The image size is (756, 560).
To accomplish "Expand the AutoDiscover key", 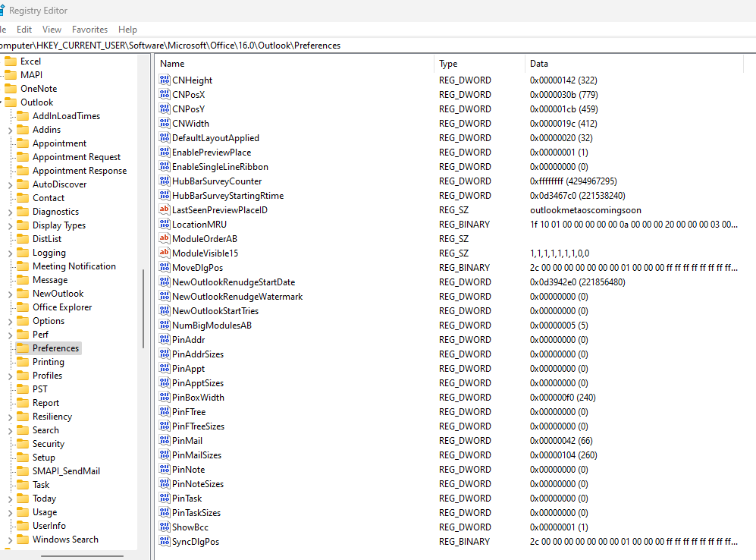I will pyautogui.click(x=10, y=184).
